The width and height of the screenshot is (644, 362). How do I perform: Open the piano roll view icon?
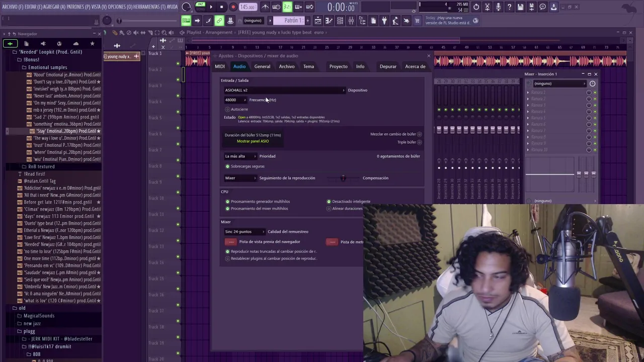[329, 21]
